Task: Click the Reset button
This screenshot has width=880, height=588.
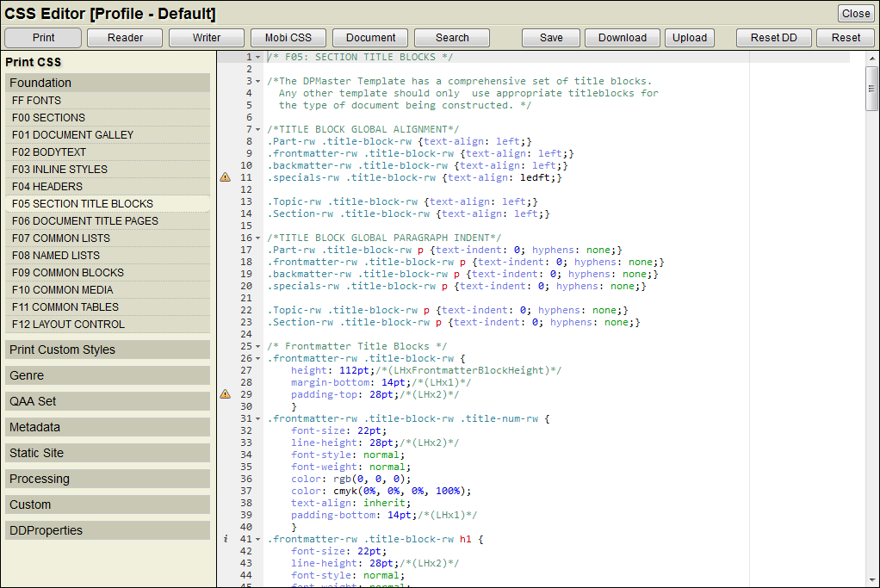Action: (846, 38)
